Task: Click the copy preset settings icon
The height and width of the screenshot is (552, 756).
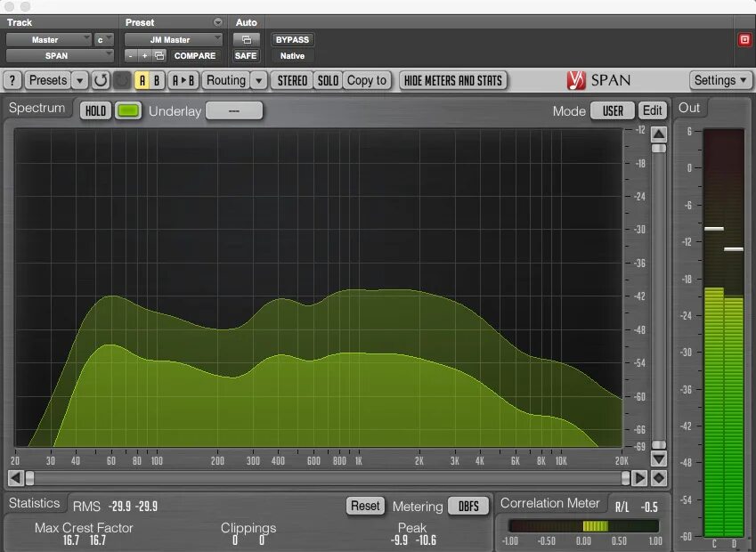Action: [159, 56]
